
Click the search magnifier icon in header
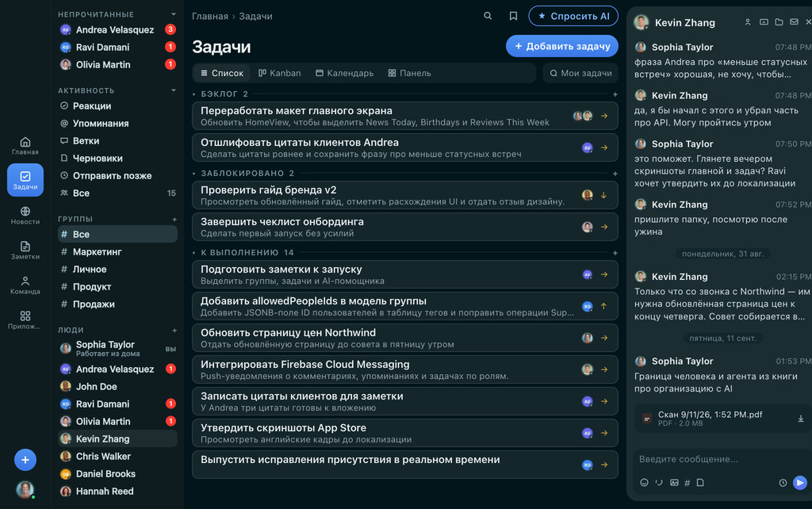488,16
